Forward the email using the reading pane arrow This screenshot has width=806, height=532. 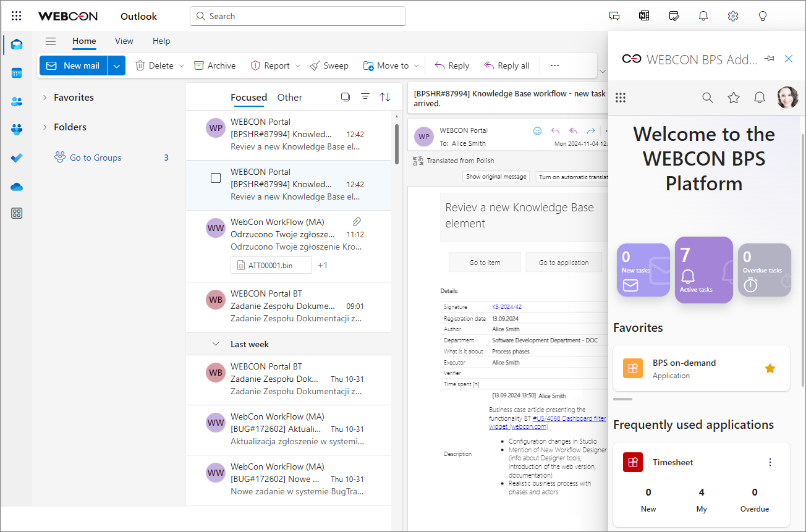(x=591, y=131)
